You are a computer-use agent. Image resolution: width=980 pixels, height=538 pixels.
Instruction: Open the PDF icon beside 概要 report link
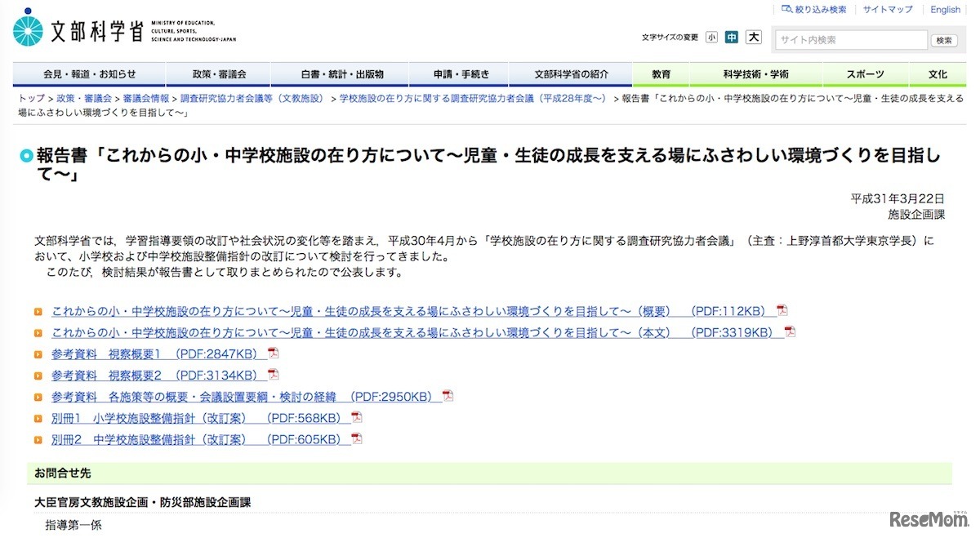[x=782, y=310]
